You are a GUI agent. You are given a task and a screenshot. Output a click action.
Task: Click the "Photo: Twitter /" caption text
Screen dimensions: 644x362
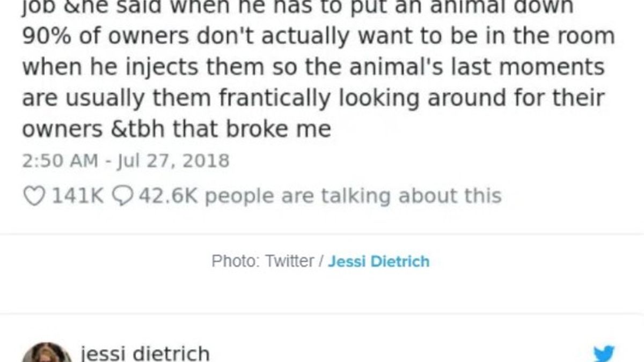267,262
